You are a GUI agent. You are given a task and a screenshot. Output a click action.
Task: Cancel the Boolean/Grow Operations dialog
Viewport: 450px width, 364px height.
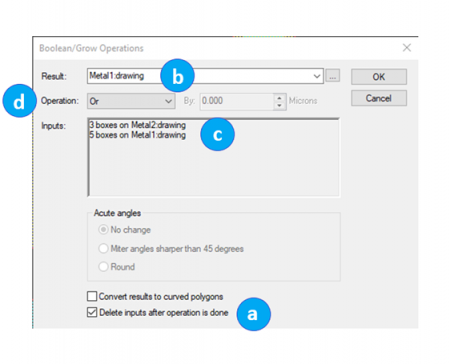coord(379,98)
